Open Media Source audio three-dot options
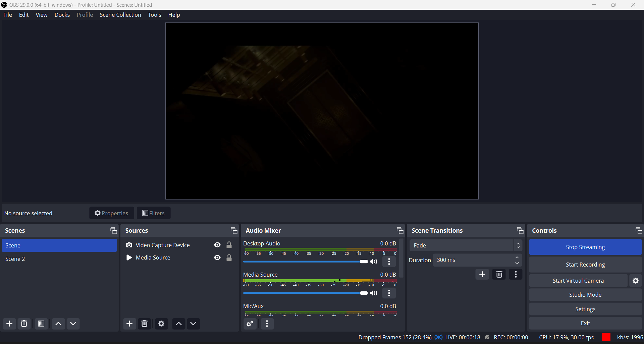This screenshot has height=344, width=644. click(x=389, y=293)
